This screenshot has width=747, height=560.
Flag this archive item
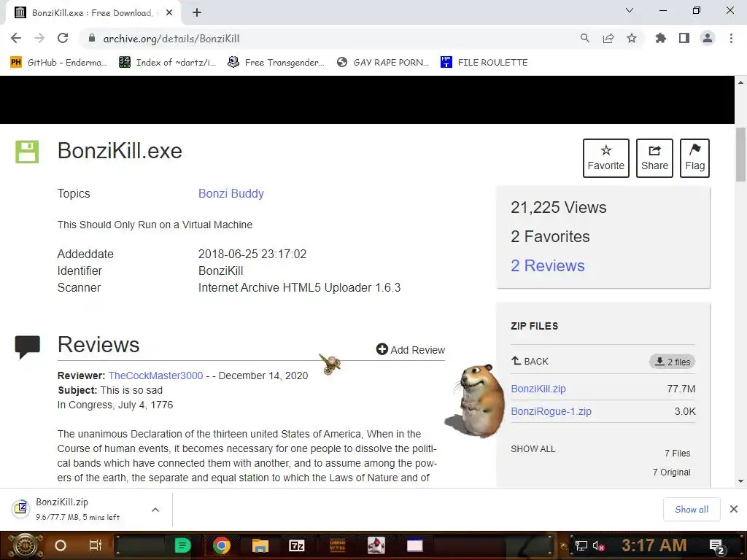(x=694, y=158)
